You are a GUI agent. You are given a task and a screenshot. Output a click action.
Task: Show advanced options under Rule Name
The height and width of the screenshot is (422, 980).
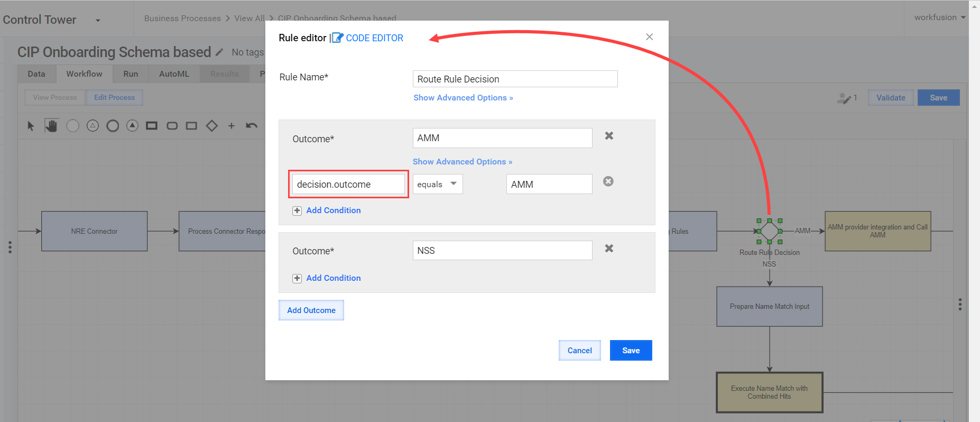pyautogui.click(x=463, y=98)
